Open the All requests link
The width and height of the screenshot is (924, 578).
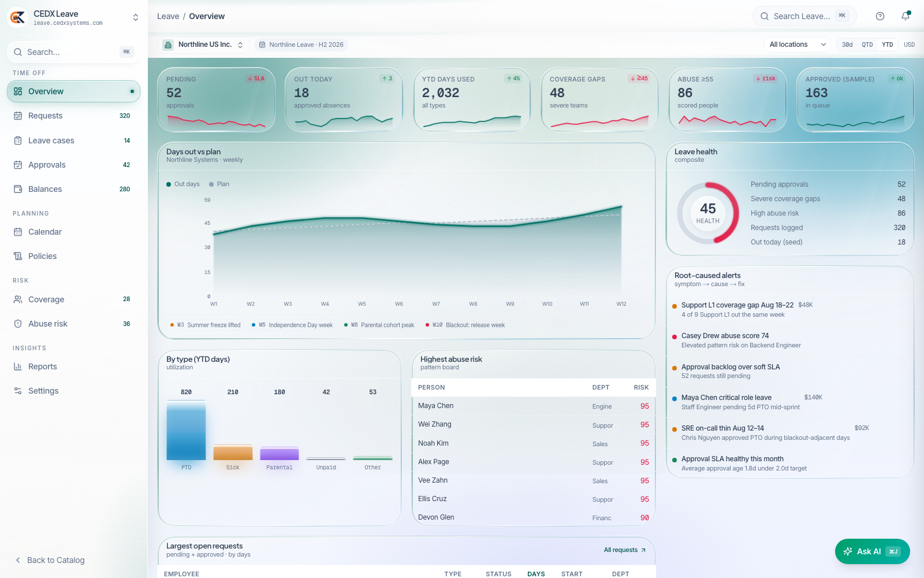coord(625,550)
